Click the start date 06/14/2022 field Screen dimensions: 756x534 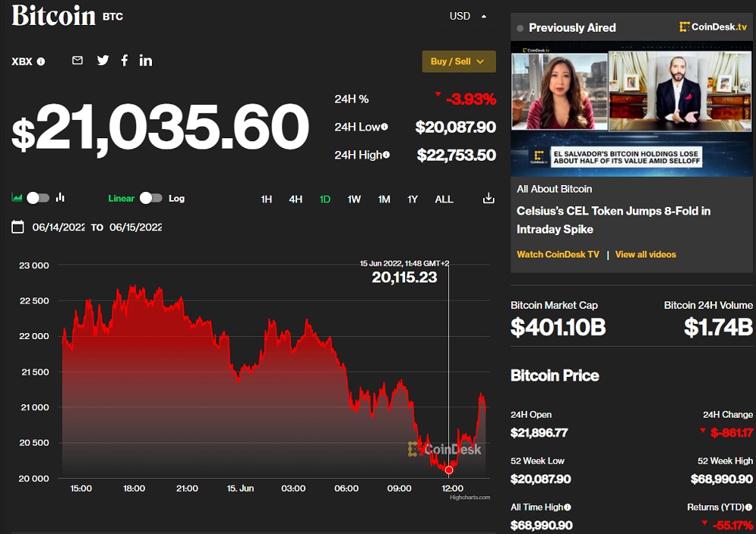(x=58, y=227)
